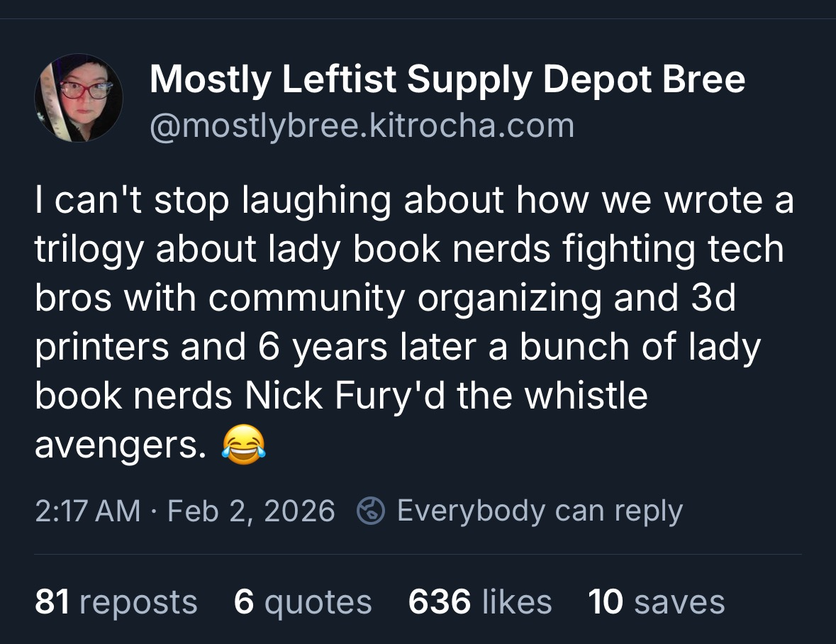Open the Everybody can reply setting
This screenshot has width=836, height=644.
pos(540,511)
